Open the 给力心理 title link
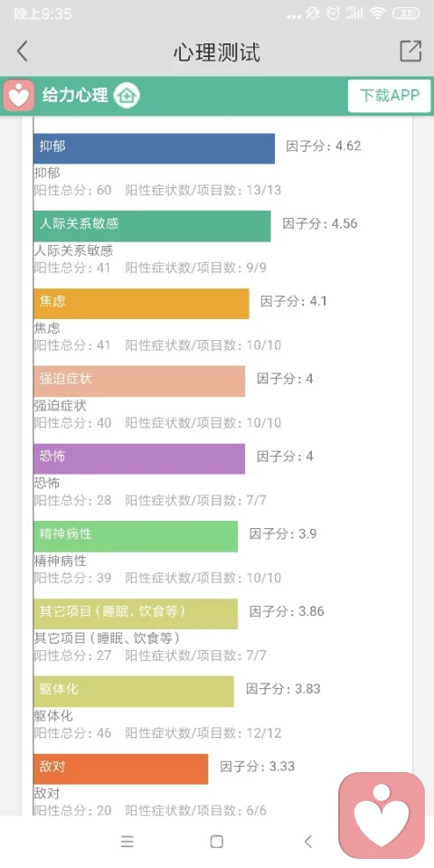The image size is (434, 868). (x=75, y=95)
